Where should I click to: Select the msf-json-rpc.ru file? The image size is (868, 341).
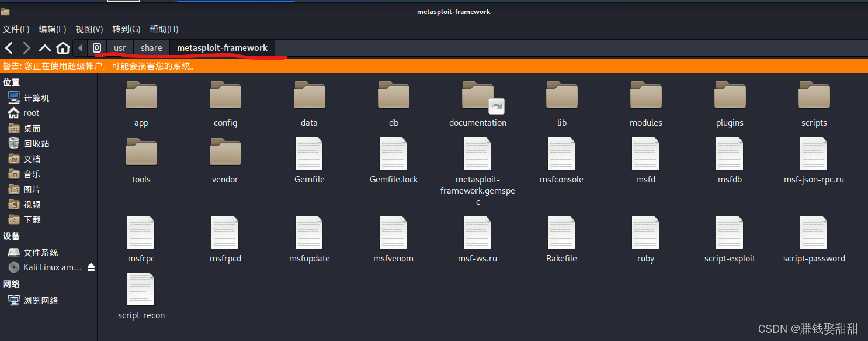click(814, 153)
